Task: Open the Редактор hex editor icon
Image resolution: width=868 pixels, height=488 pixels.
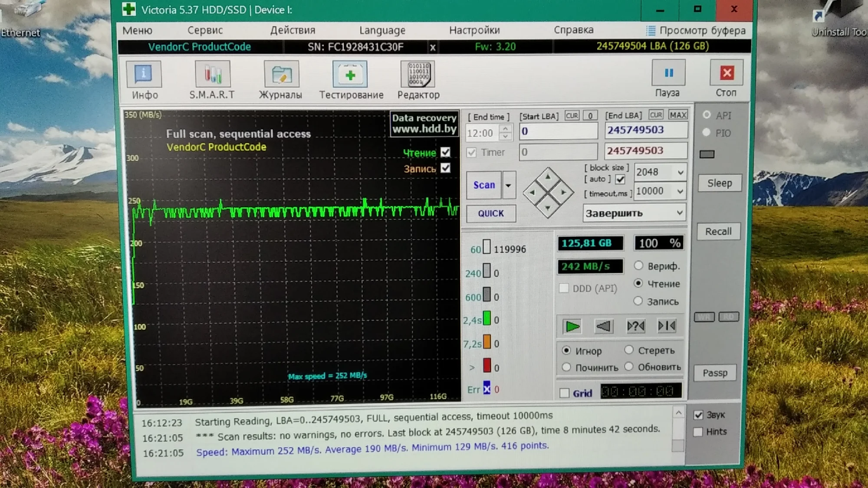Action: pyautogui.click(x=418, y=75)
